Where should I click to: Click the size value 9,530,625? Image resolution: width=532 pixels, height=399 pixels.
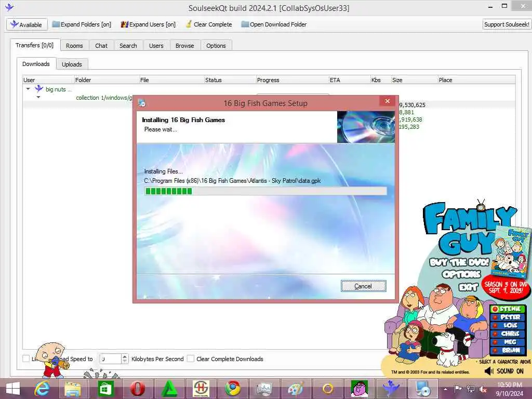tap(412, 105)
